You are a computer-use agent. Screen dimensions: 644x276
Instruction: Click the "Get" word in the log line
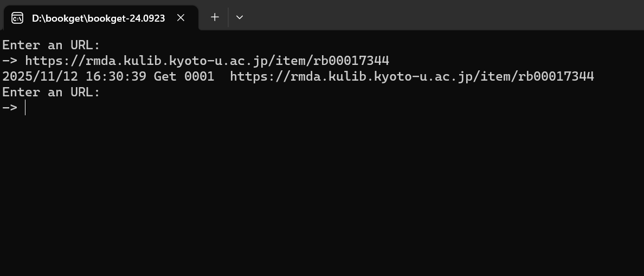[x=165, y=76]
